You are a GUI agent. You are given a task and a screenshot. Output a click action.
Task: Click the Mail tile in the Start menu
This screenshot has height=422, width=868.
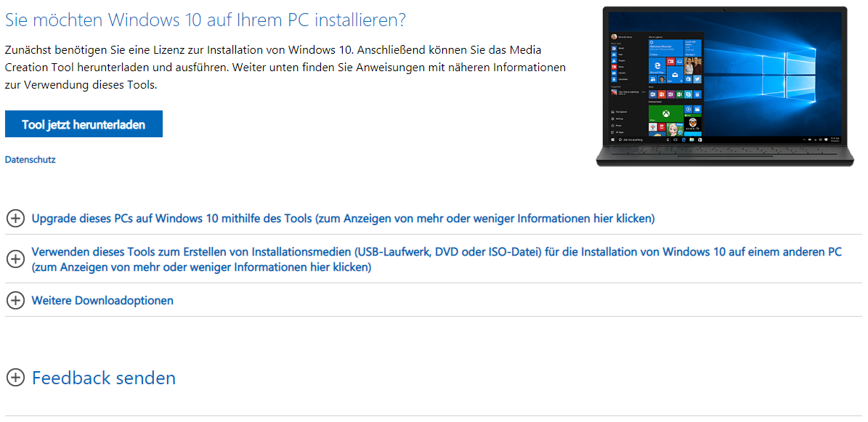(675, 74)
